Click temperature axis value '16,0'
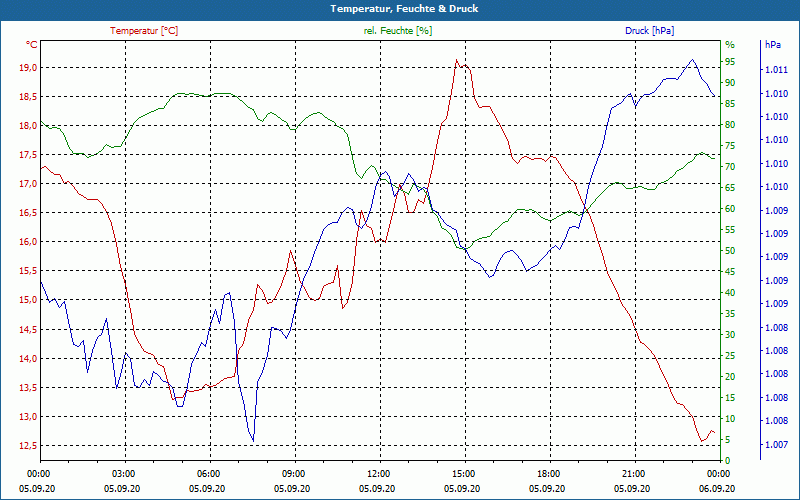The image size is (800, 500). tap(28, 242)
